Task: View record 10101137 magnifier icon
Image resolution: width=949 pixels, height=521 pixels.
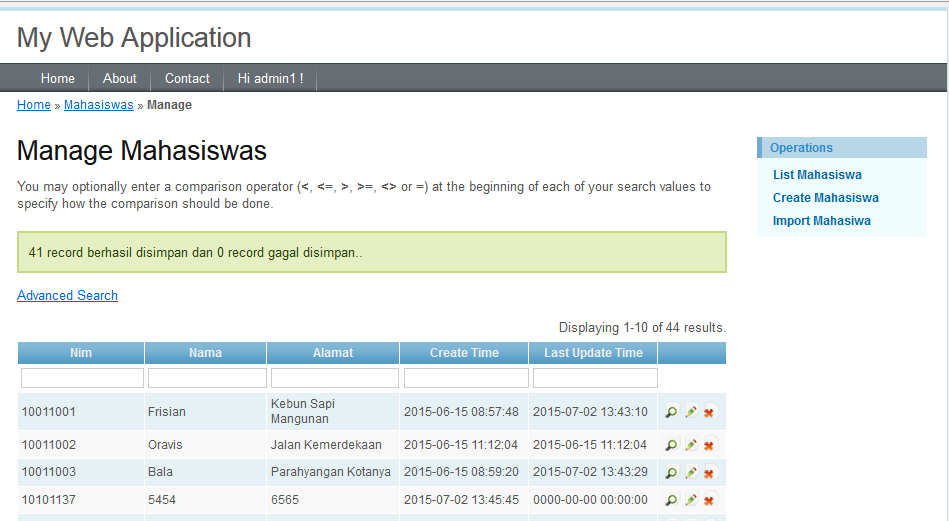Action: 671,500
